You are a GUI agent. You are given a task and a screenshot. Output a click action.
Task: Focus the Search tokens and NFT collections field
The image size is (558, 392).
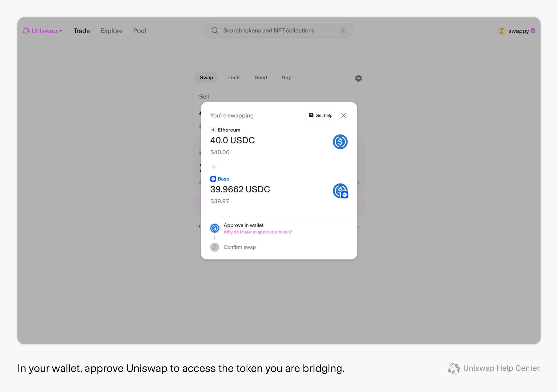(279, 30)
